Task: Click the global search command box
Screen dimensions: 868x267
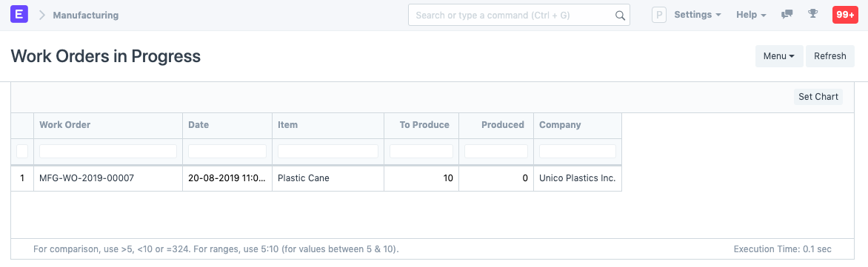Action: tap(518, 15)
